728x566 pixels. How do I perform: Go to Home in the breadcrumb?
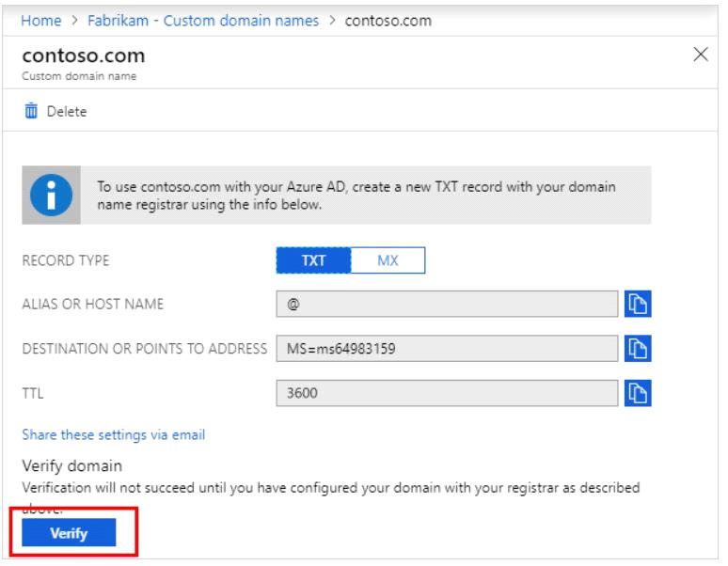coord(39,22)
